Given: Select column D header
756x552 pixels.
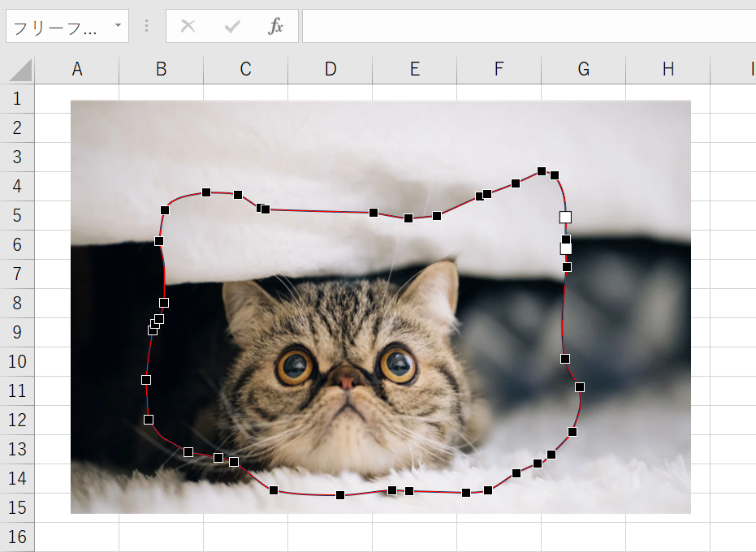Looking at the screenshot, I should click(330, 70).
